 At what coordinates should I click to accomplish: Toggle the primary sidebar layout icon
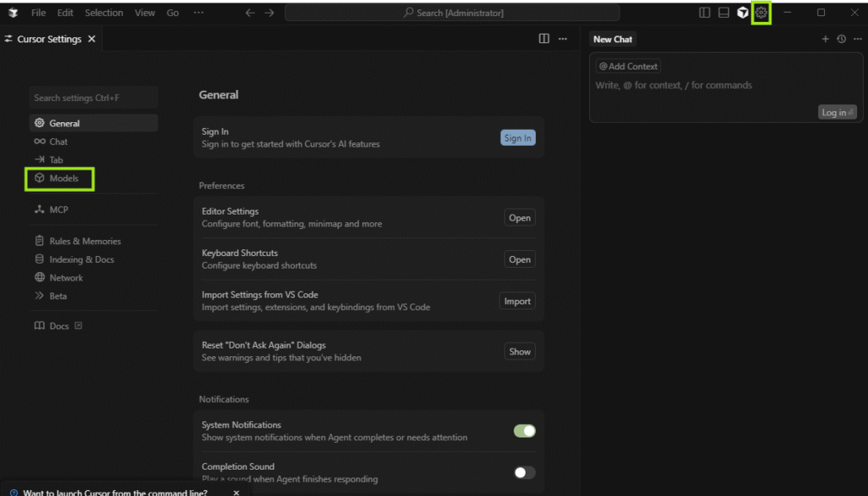click(704, 13)
